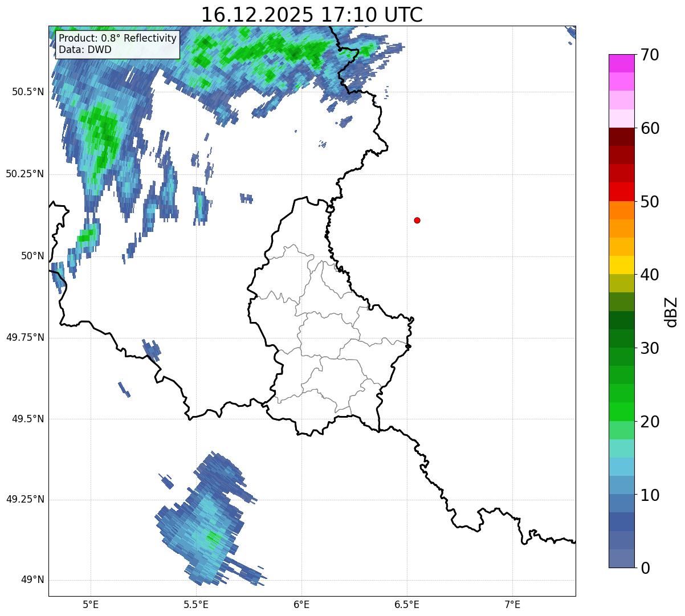Click the 5.5°E longitude label
The height and width of the screenshot is (616, 685).
(196, 604)
